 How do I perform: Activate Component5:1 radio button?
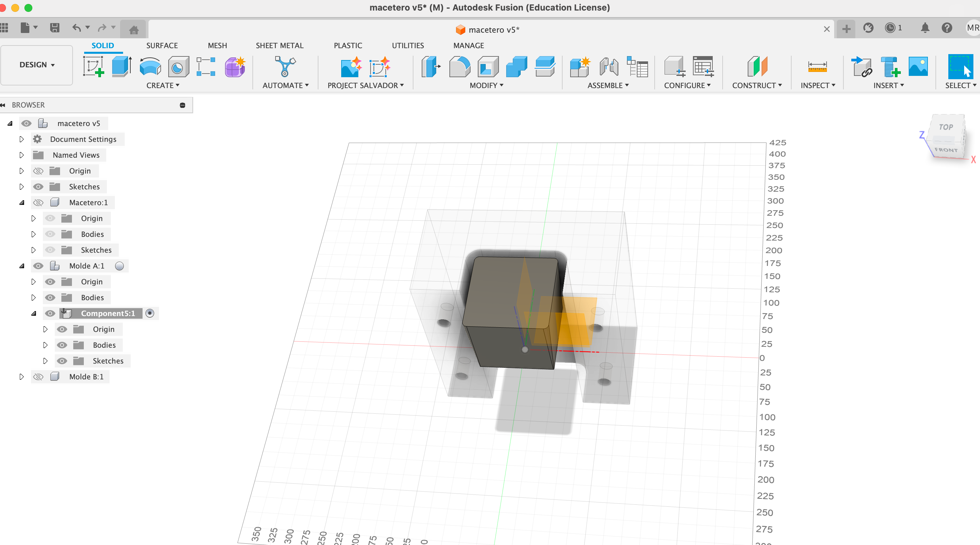pos(150,313)
